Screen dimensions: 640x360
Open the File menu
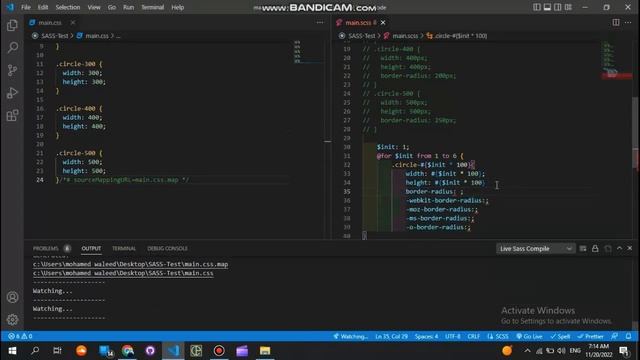point(26,7)
